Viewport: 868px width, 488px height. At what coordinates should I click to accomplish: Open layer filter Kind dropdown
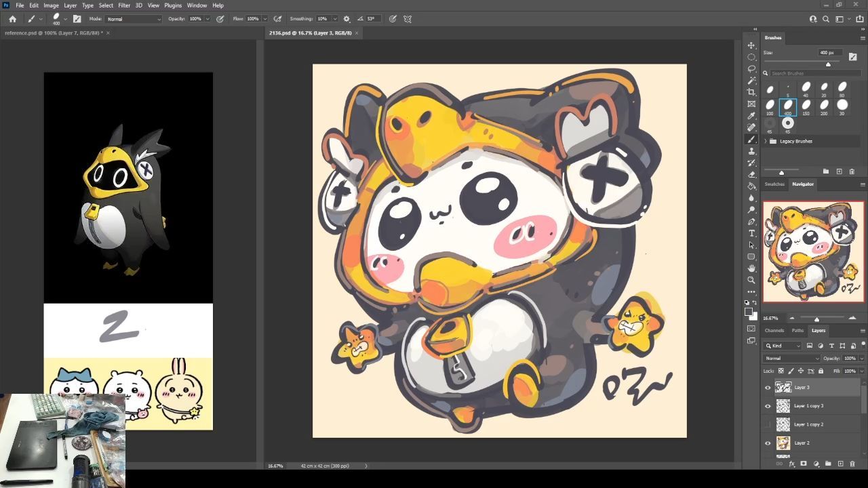[x=783, y=346]
